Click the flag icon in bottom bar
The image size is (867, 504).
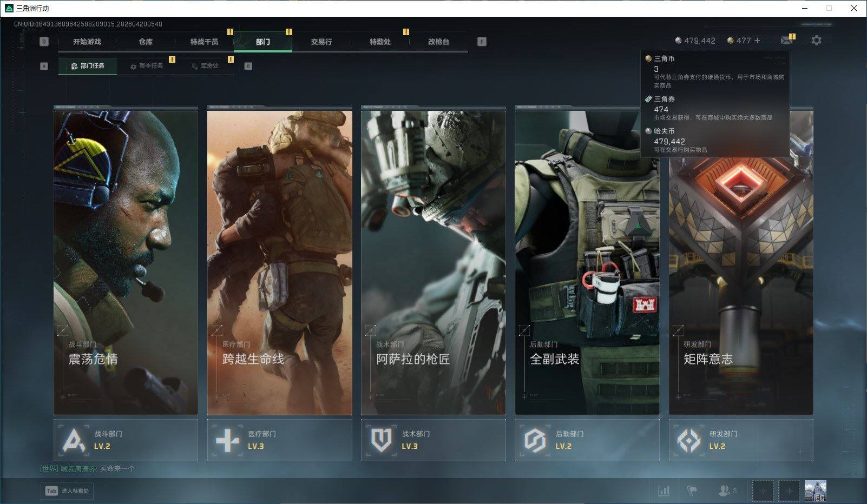coord(692,490)
